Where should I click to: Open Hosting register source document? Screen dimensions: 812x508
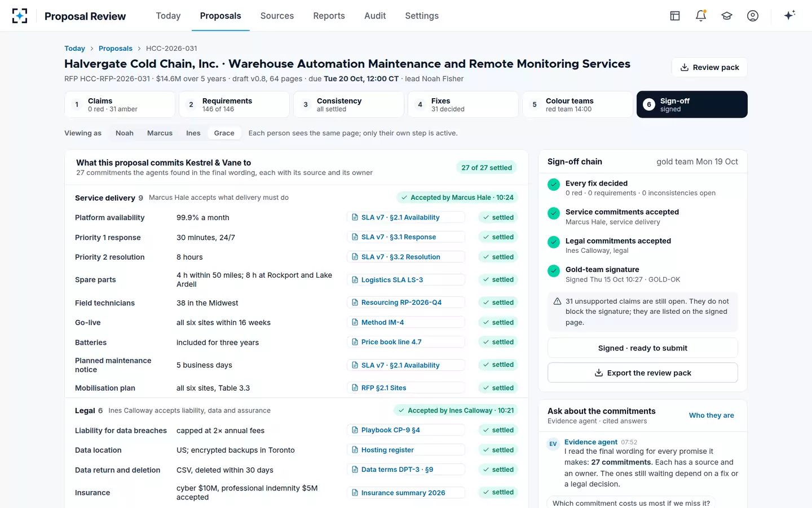[406, 450]
